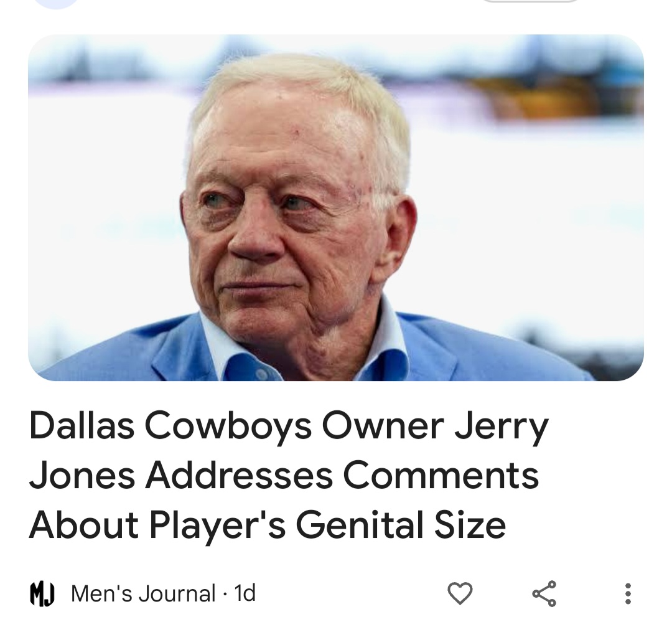Open the share sheet from the share icon
The width and height of the screenshot is (672, 627).
click(x=544, y=593)
